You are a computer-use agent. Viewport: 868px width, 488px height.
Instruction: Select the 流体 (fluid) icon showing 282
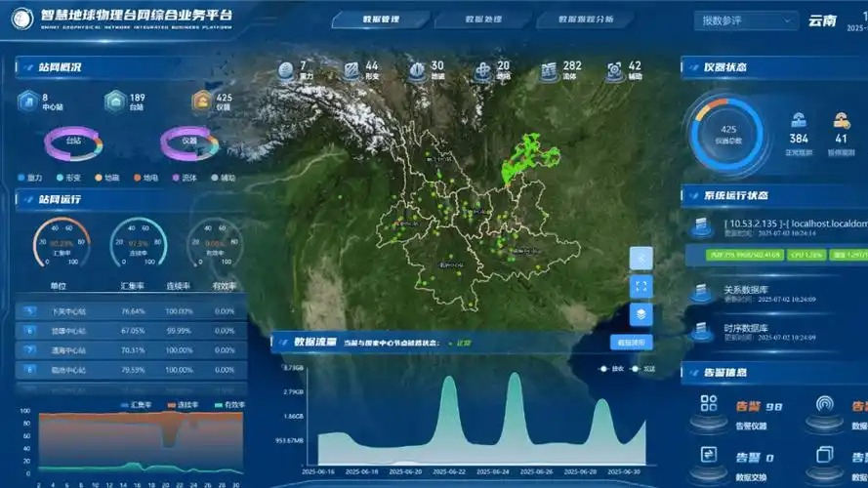[548, 71]
